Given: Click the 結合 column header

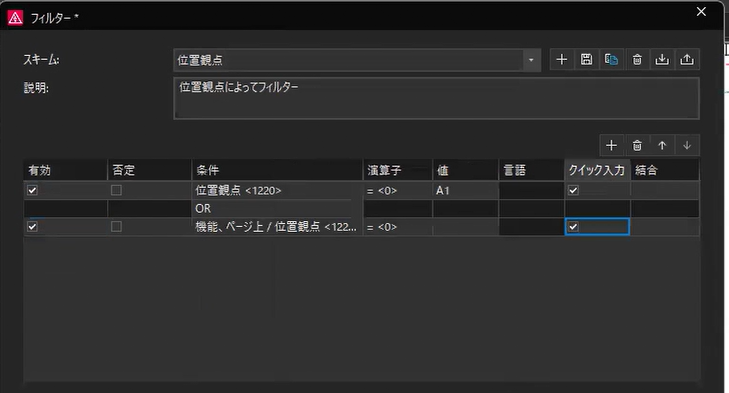Looking at the screenshot, I should click(x=665, y=170).
